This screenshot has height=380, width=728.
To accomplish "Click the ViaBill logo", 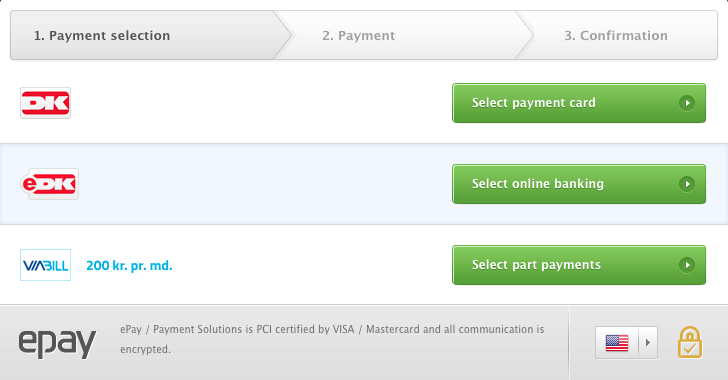I will tap(46, 265).
